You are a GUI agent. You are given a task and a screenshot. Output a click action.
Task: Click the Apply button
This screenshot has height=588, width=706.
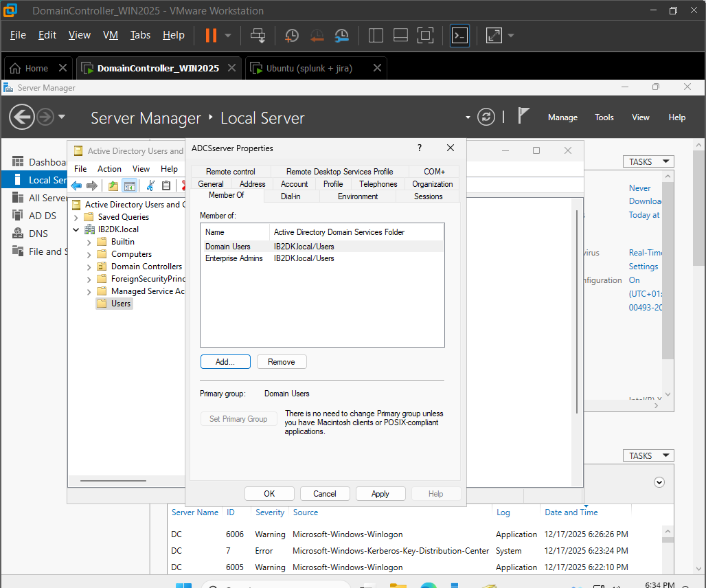(380, 494)
